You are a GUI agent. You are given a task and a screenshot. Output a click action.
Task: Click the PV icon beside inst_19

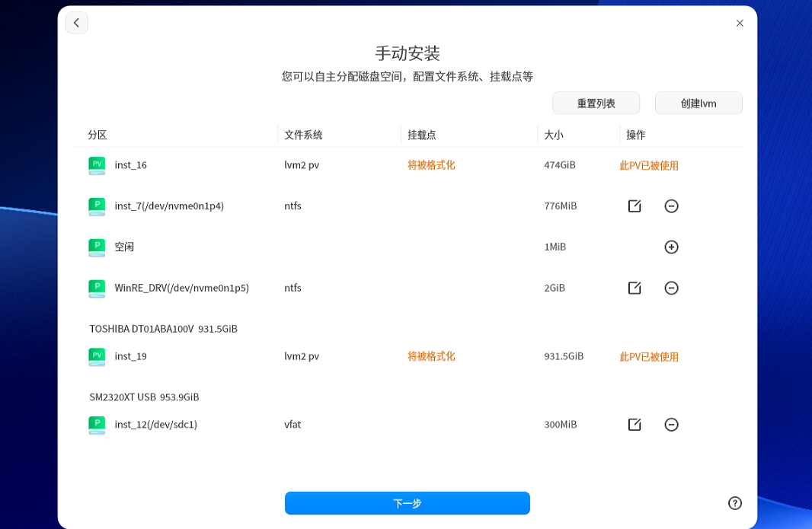click(97, 357)
